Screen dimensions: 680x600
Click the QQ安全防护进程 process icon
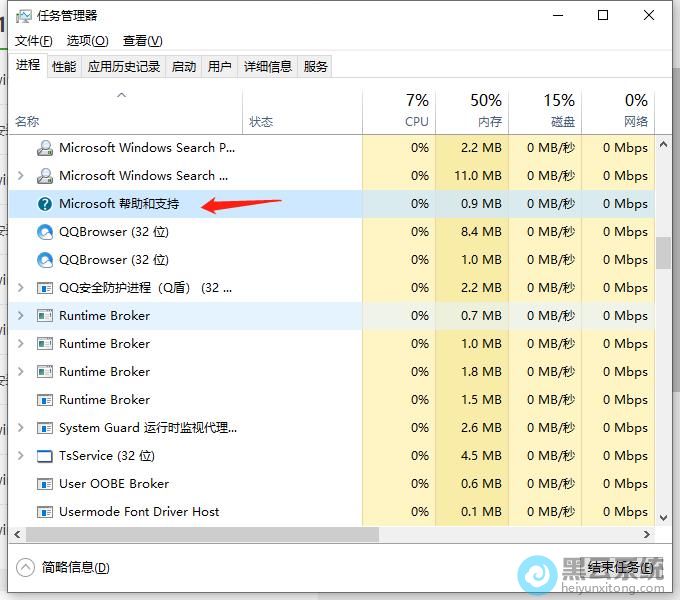44,288
